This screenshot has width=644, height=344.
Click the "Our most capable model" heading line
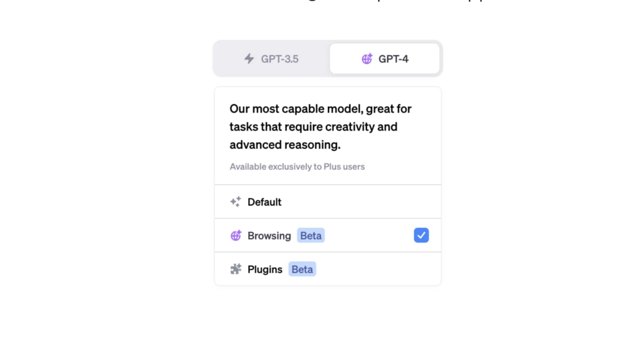pyautogui.click(x=320, y=109)
